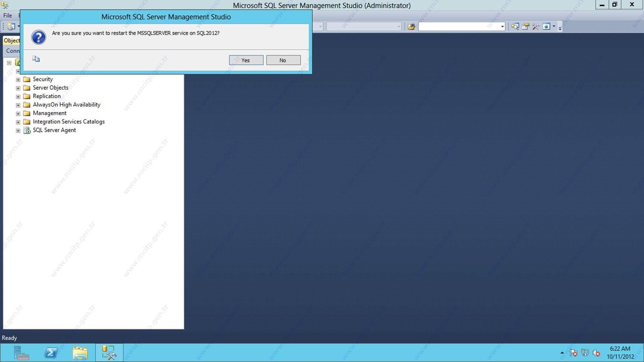
Task: Open the disabled database combo box left of the binoculars icon
Action: coord(364,26)
